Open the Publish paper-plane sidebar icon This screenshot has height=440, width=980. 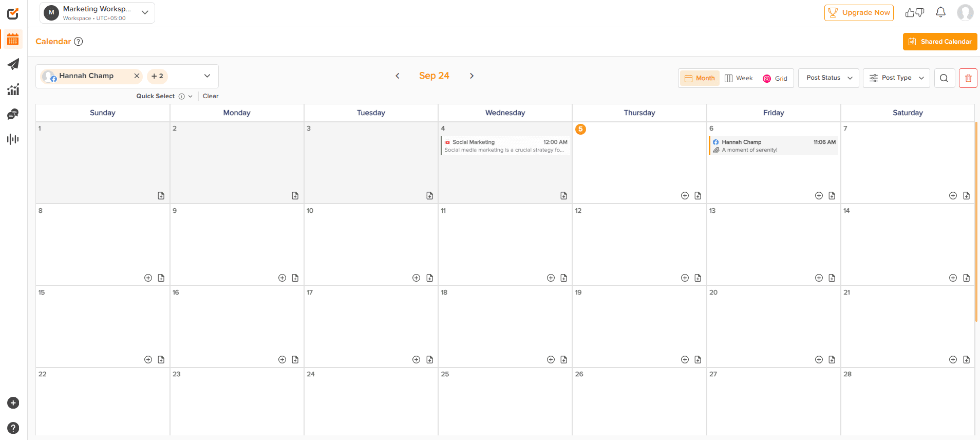[x=13, y=64]
